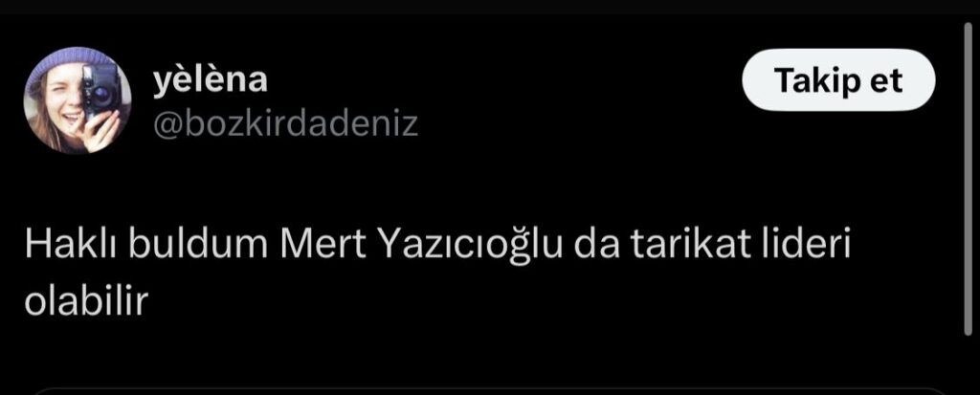Image resolution: width=980 pixels, height=395 pixels.
Task: Click the vertical scrollbar on the right
Action: pyautogui.click(x=968, y=180)
